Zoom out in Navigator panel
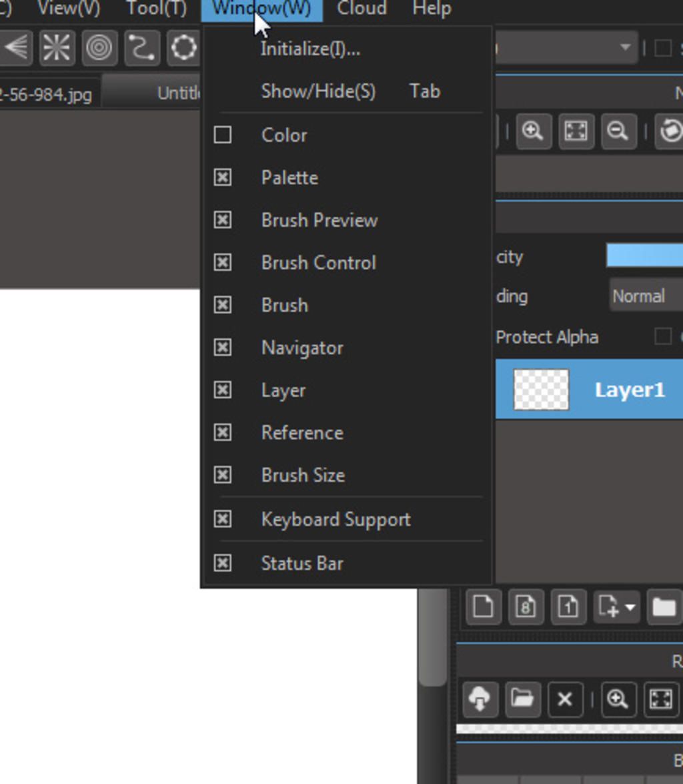The height and width of the screenshot is (784, 683). (618, 131)
